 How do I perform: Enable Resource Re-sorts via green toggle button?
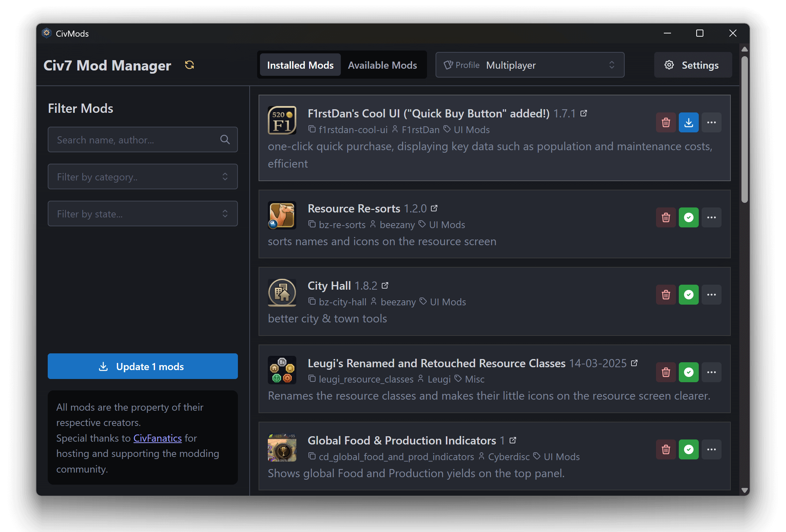click(689, 217)
